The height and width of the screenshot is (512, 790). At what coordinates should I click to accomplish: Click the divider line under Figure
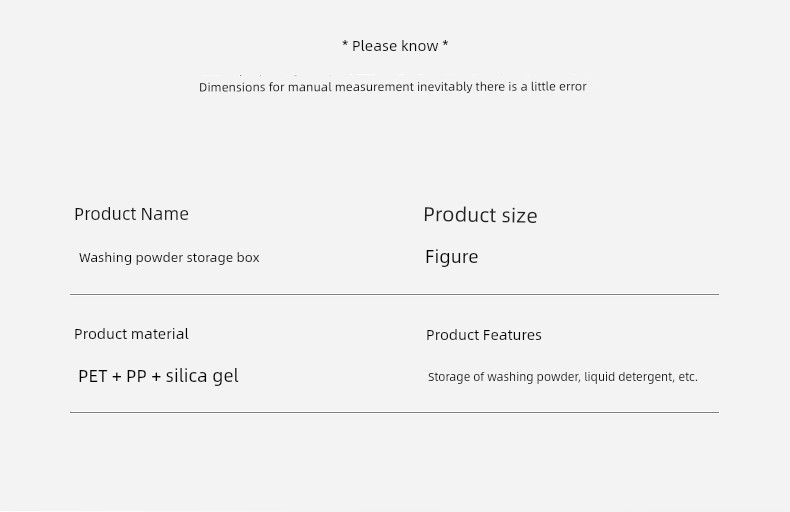point(394,294)
